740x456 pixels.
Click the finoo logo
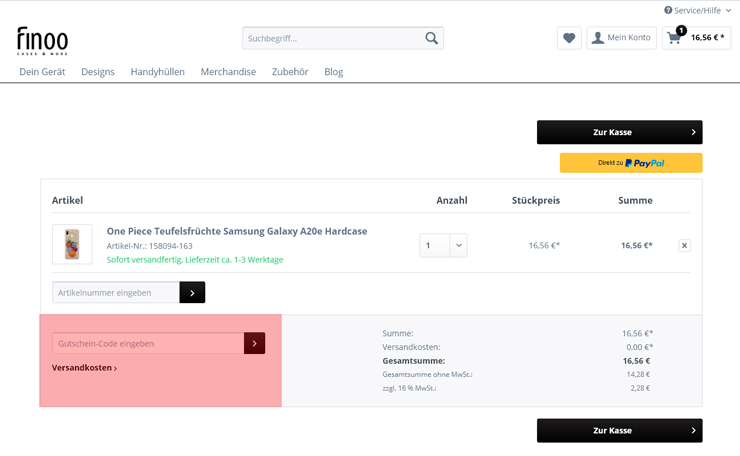tap(42, 41)
